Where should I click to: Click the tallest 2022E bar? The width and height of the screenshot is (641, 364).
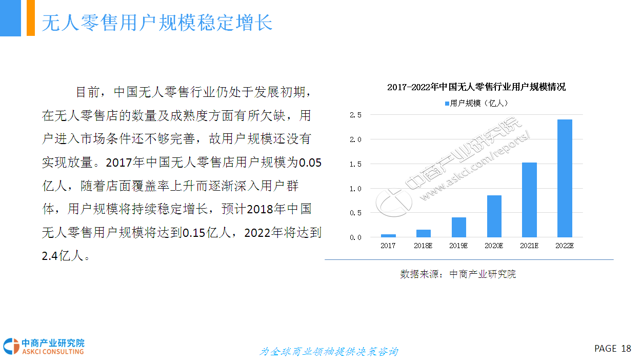565,178
